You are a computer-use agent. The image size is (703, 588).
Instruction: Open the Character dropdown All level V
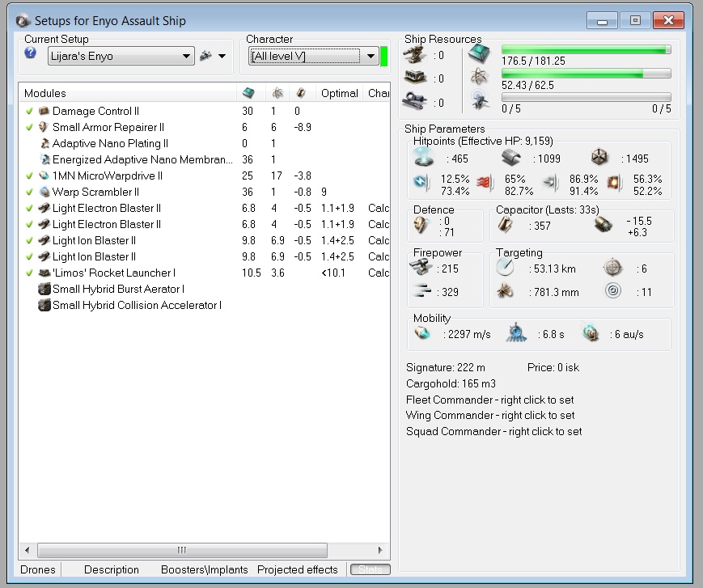tap(313, 56)
